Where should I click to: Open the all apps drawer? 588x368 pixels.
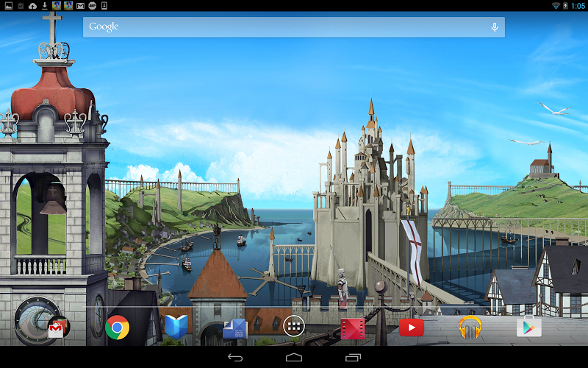tap(294, 327)
